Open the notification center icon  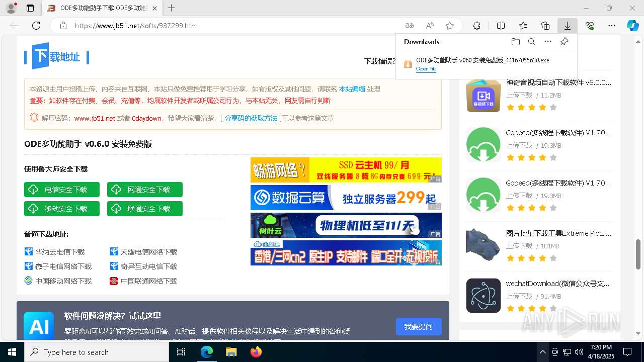(627, 352)
